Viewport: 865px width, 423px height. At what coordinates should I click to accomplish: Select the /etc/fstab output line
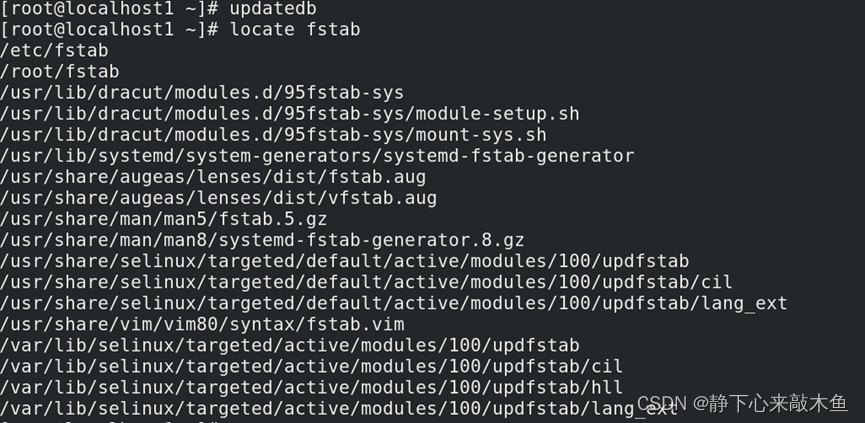(x=55, y=50)
